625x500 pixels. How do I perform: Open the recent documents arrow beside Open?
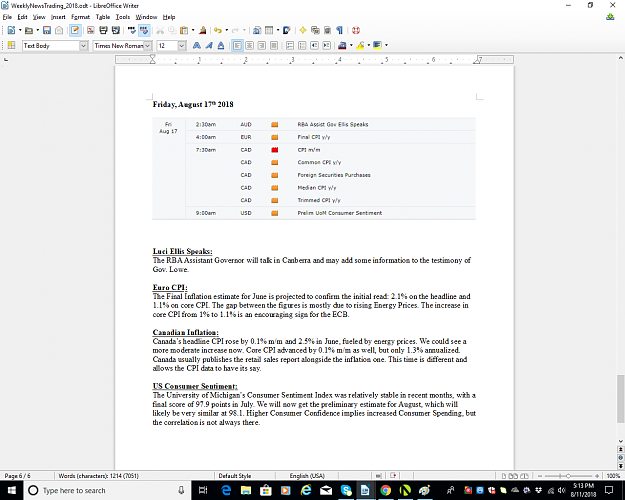(38, 30)
